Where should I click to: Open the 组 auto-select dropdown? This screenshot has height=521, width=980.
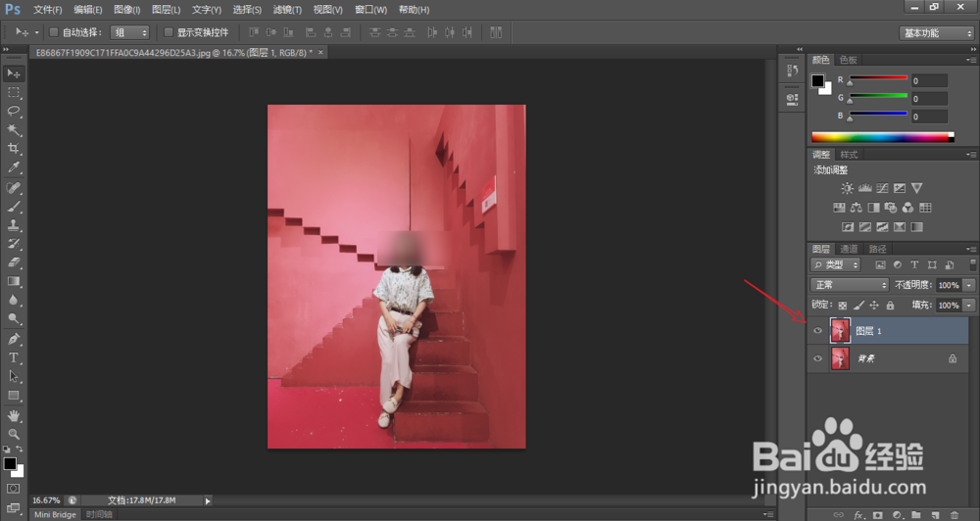(130, 32)
